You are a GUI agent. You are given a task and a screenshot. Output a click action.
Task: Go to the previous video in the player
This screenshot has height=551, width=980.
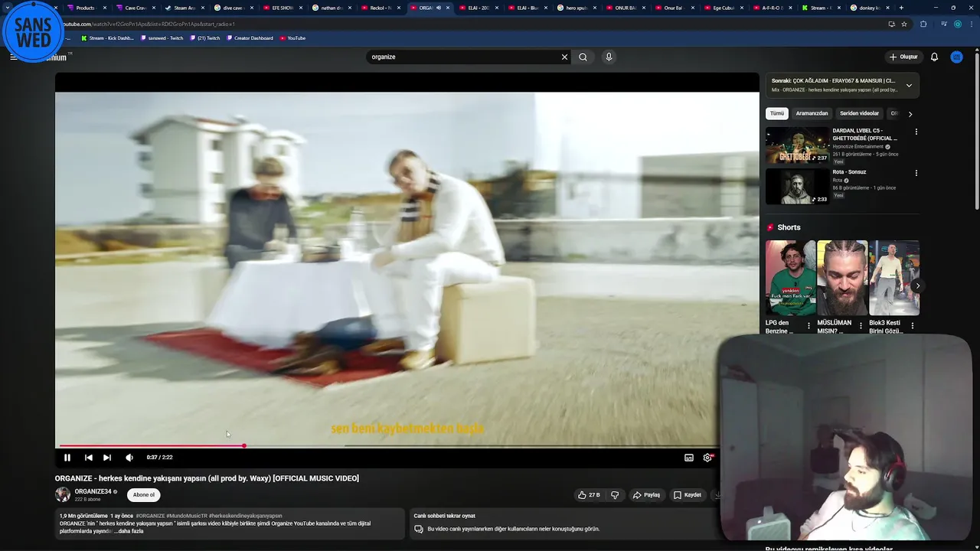tap(89, 458)
